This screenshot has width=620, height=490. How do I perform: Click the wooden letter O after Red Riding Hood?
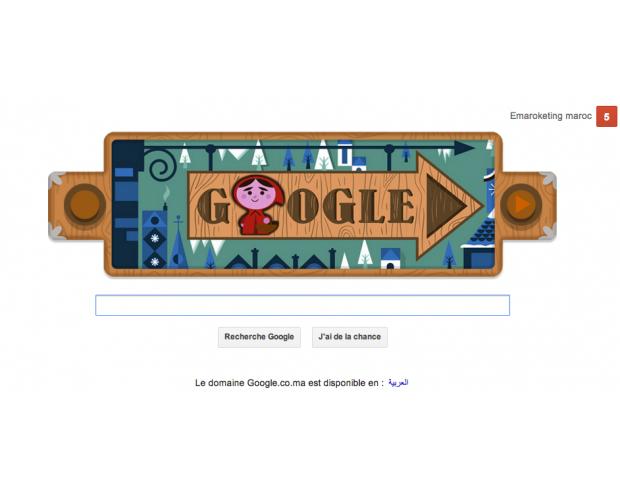click(302, 206)
